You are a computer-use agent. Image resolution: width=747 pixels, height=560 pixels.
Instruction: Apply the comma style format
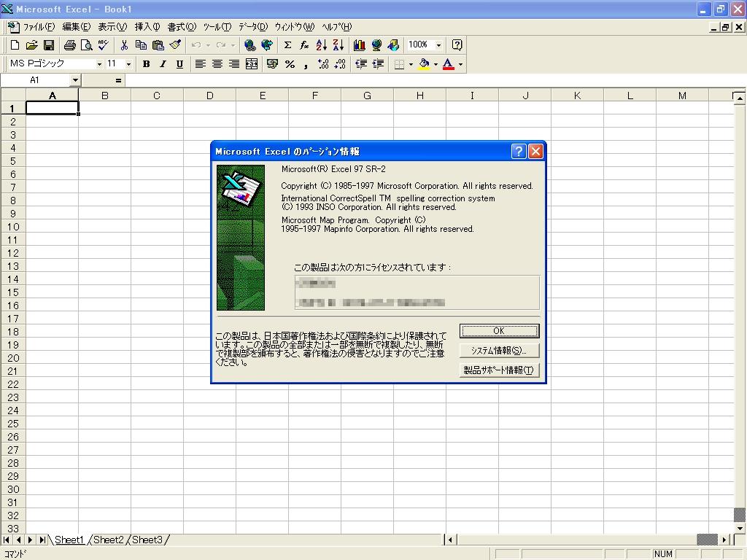[306, 64]
